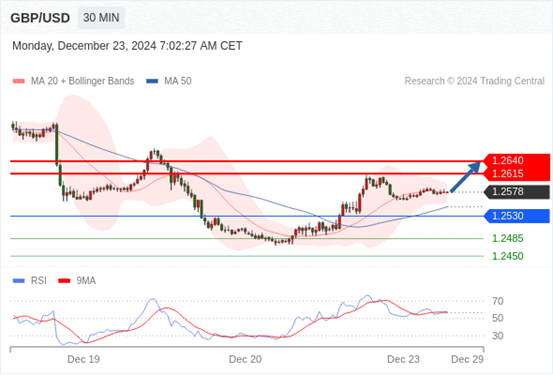Screen dimensions: 553x375
Task: Click the 1.2578 current price tag
Action: click(516, 192)
